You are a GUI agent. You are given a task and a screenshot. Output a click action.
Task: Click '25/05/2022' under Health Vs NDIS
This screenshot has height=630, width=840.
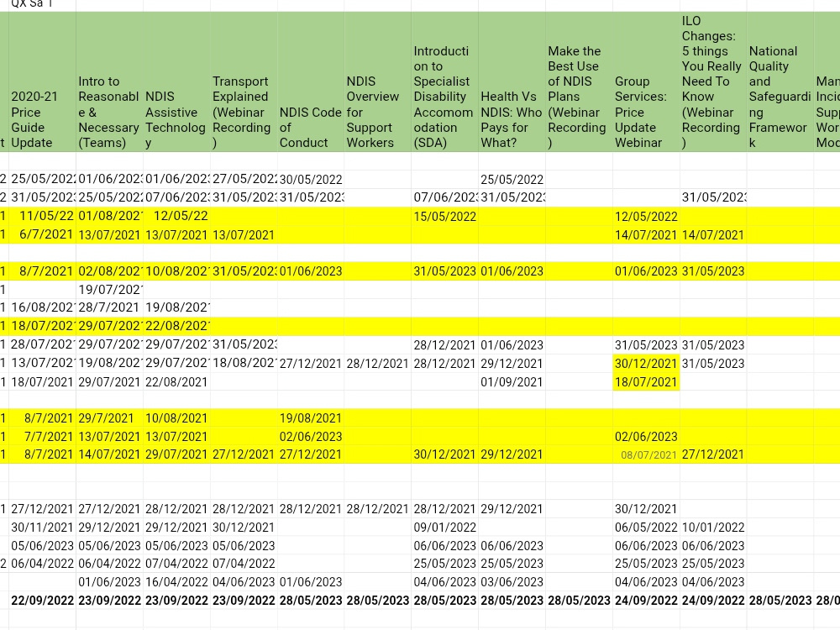(512, 180)
